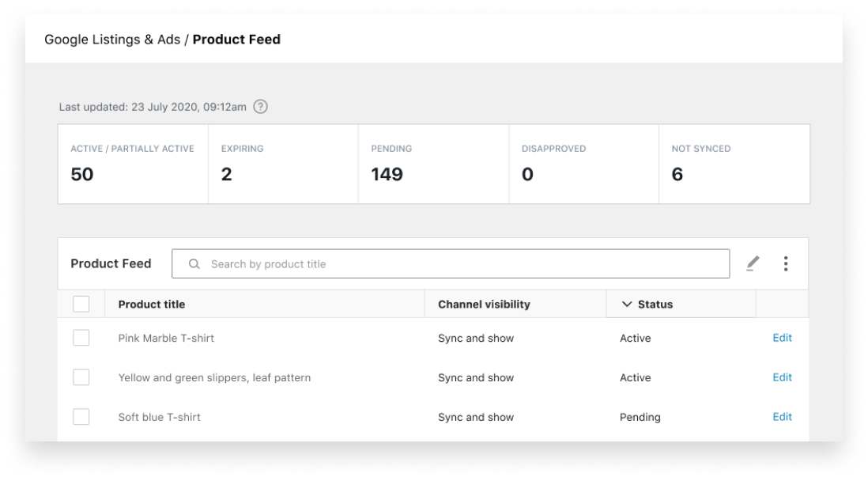The height and width of the screenshot is (481, 868).
Task: Edit the Pink Marble T-shirt product
Action: click(783, 338)
